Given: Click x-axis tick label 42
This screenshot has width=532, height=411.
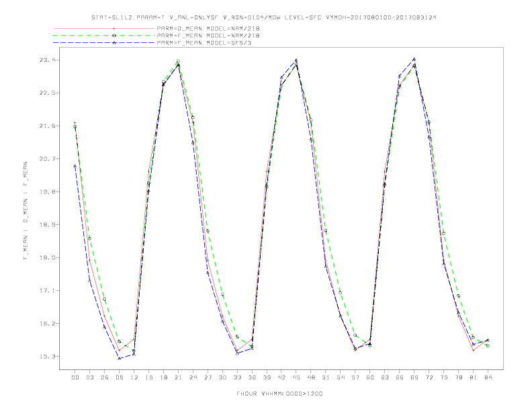Looking at the screenshot, I should pos(281,377).
